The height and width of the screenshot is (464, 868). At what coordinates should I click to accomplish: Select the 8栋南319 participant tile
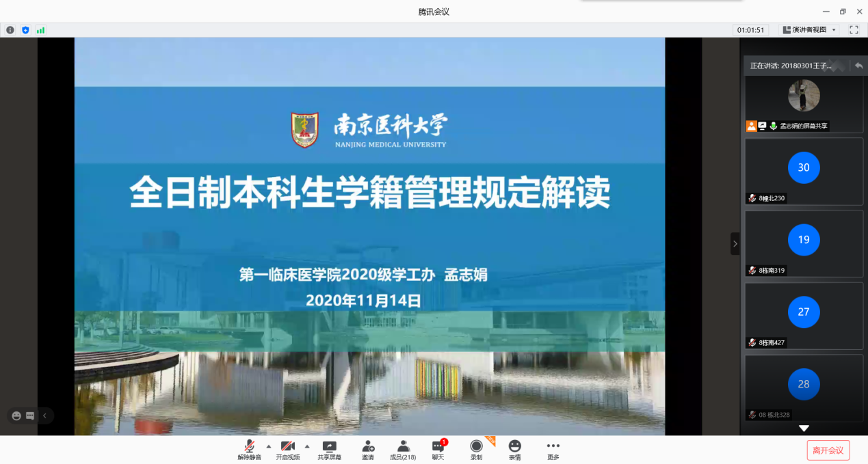point(804,243)
